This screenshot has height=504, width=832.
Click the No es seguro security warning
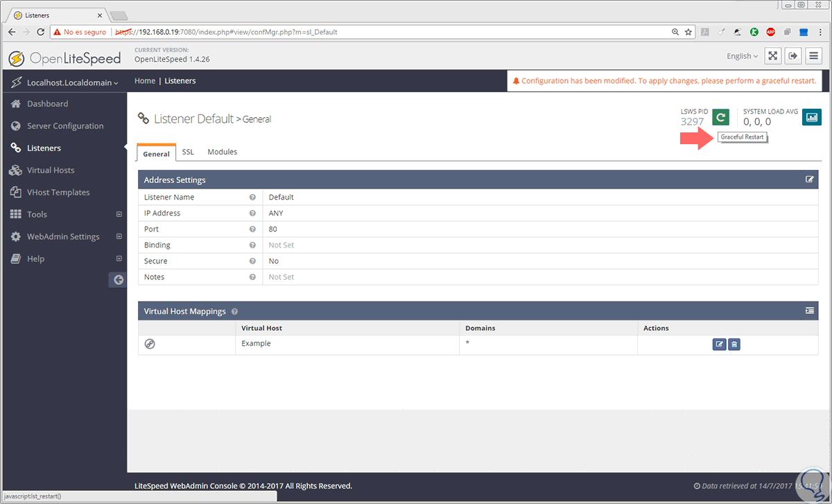coord(79,32)
